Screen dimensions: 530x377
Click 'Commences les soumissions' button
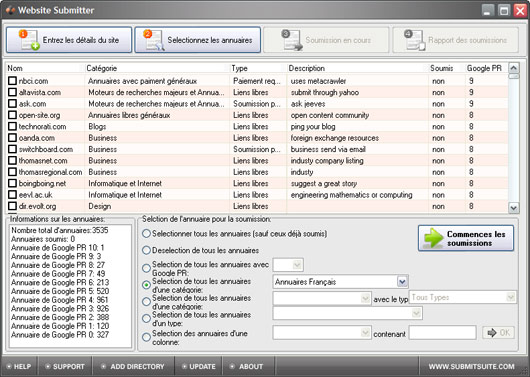[x=466, y=238]
